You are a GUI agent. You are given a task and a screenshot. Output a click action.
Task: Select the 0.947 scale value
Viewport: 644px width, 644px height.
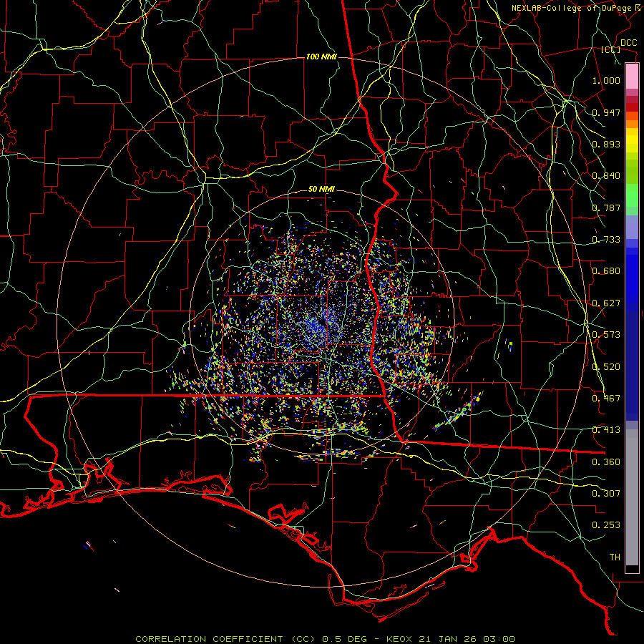[x=606, y=112]
